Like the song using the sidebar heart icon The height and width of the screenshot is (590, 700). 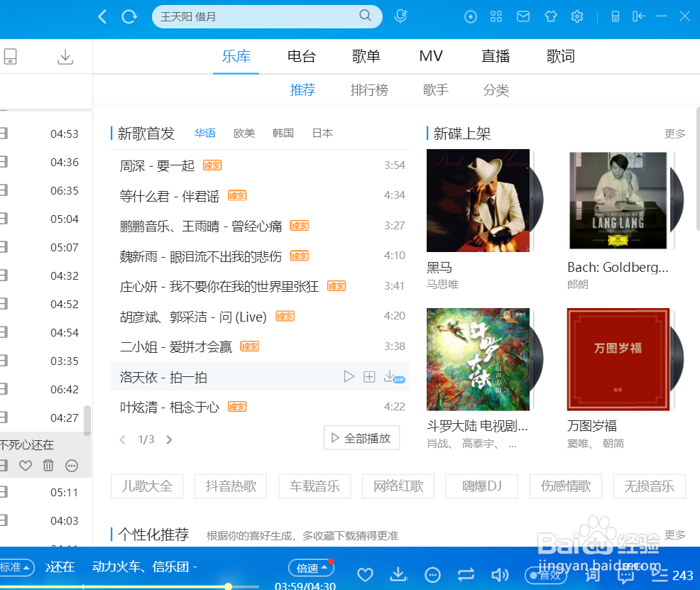click(x=26, y=466)
